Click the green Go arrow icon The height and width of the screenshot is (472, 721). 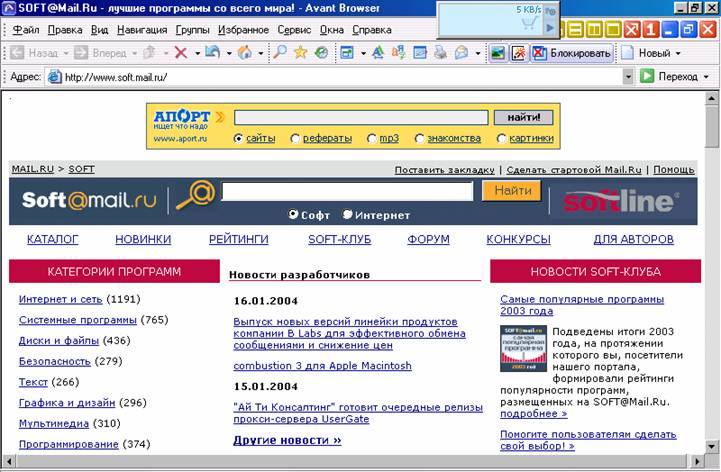click(647, 76)
